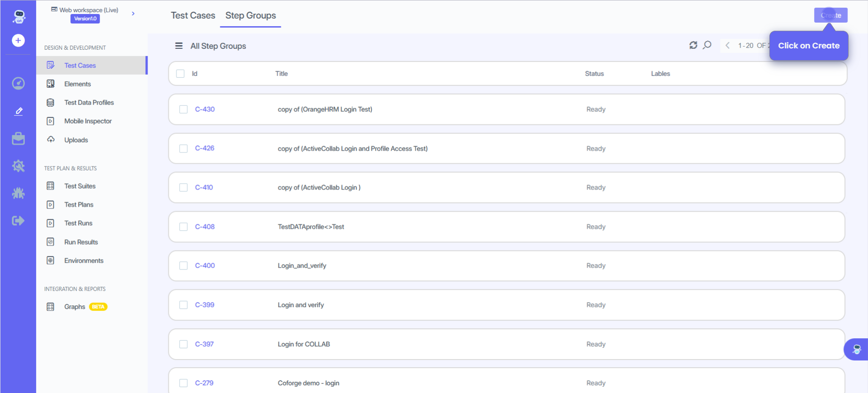Select the checkbox for C-408
Viewport: 868px width, 393px height.
[x=183, y=227]
